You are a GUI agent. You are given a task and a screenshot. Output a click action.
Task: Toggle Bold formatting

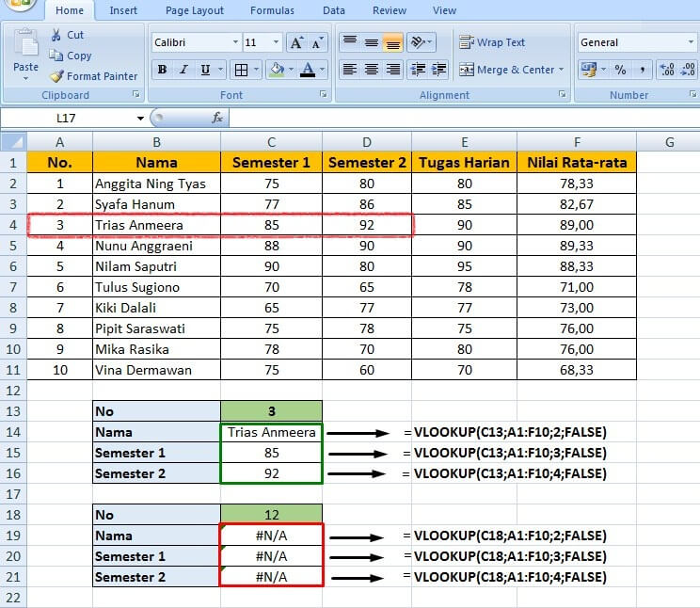pyautogui.click(x=163, y=70)
